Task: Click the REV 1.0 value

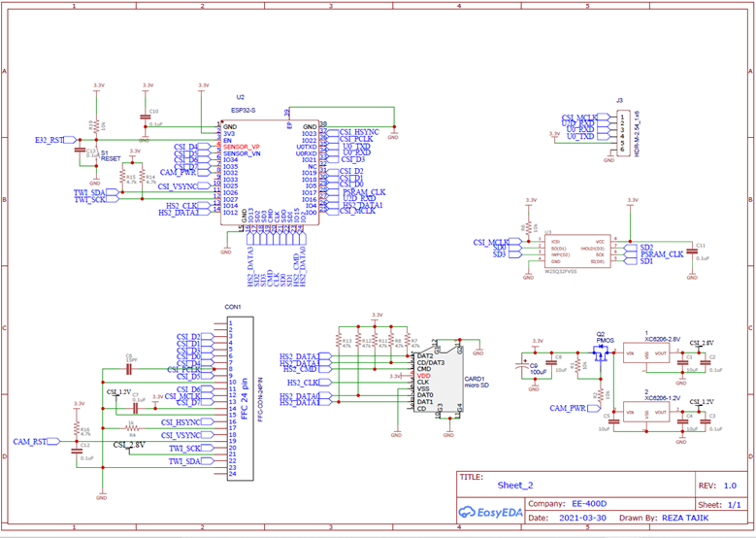Action: tap(730, 486)
